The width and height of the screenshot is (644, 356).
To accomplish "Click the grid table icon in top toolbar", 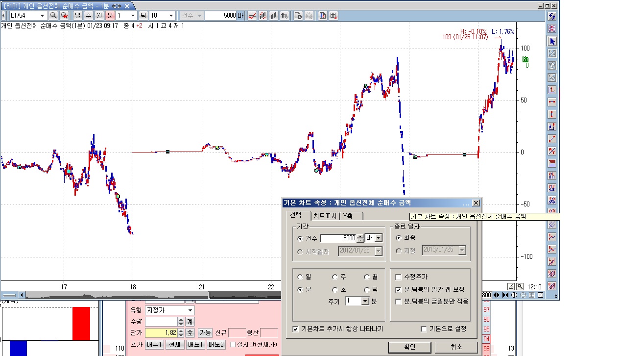I will 334,16.
